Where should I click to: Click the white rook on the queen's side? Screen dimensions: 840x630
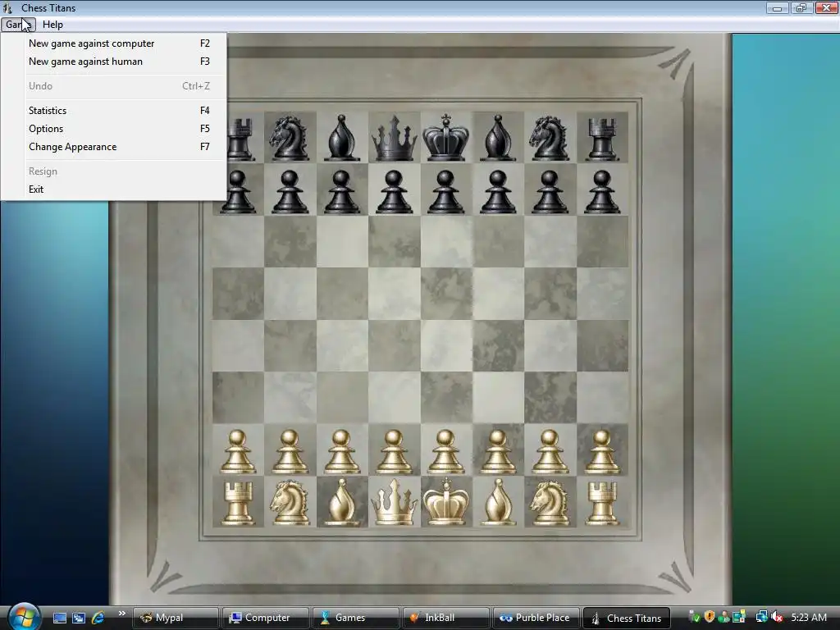[x=237, y=504]
